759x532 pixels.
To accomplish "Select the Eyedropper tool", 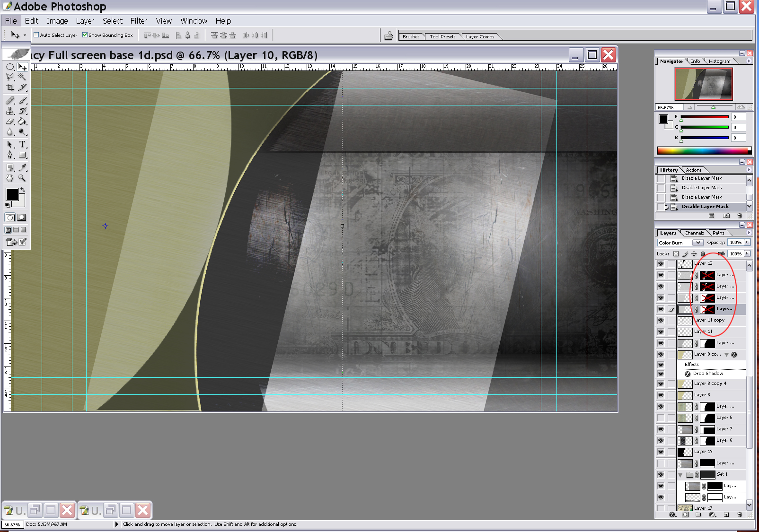I will pyautogui.click(x=22, y=167).
